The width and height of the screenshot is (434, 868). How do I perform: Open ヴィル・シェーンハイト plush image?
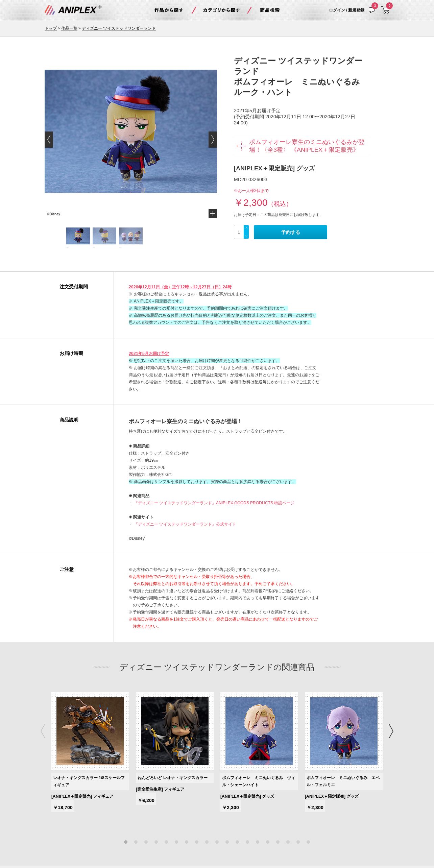coord(259,731)
